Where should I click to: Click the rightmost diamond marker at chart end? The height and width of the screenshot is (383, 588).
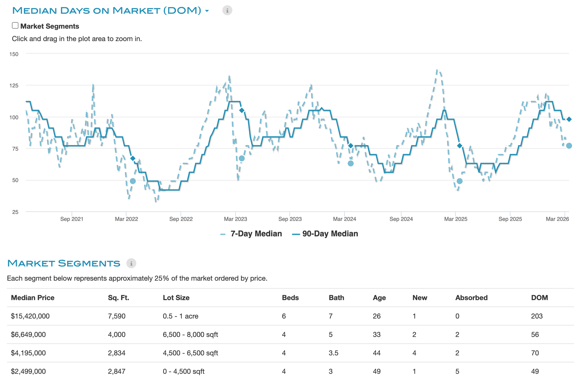(569, 119)
